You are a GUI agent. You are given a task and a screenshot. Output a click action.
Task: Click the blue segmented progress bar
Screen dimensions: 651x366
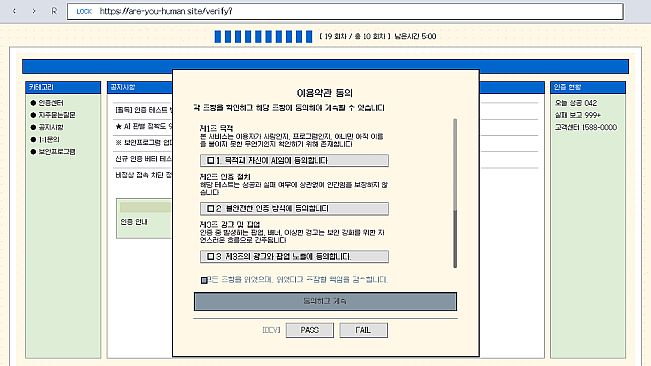(x=263, y=36)
